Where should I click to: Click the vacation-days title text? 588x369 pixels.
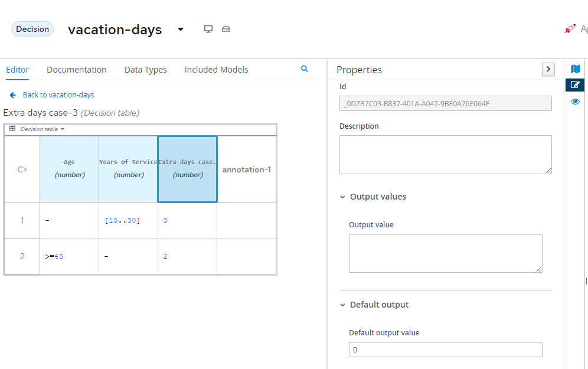coord(115,30)
